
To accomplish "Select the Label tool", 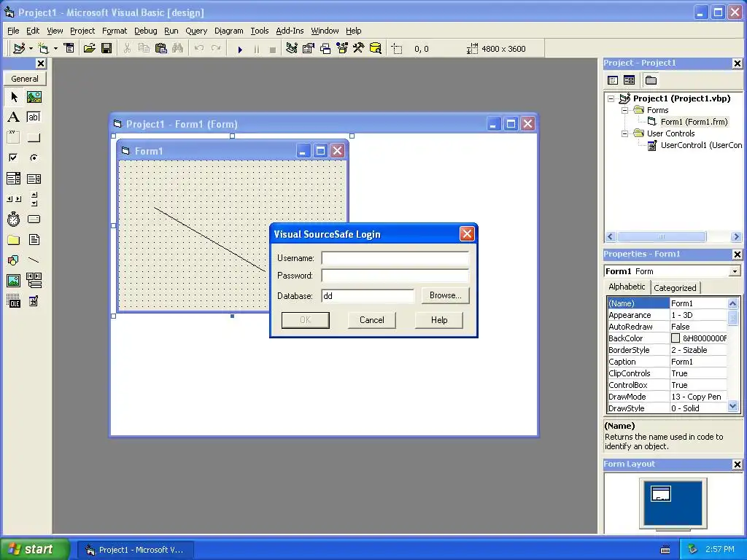I will pos(14,117).
